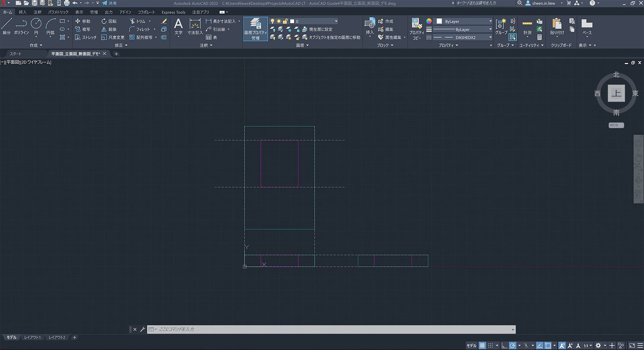Click the トリム (Trim) tool
The image size is (644, 350).
[138, 21]
